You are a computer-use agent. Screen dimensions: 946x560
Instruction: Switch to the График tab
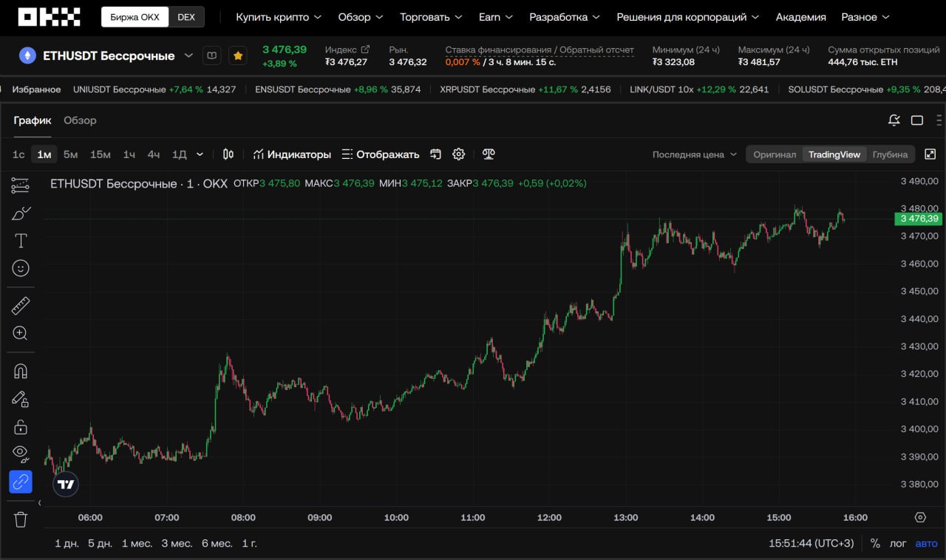point(33,120)
